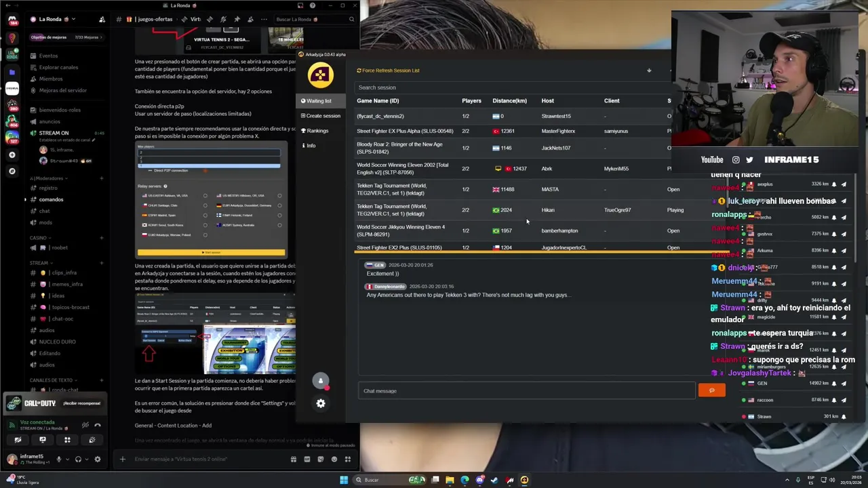Open Discover servers compass icon
The height and width of the screenshot is (488, 868).
pyautogui.click(x=12, y=171)
